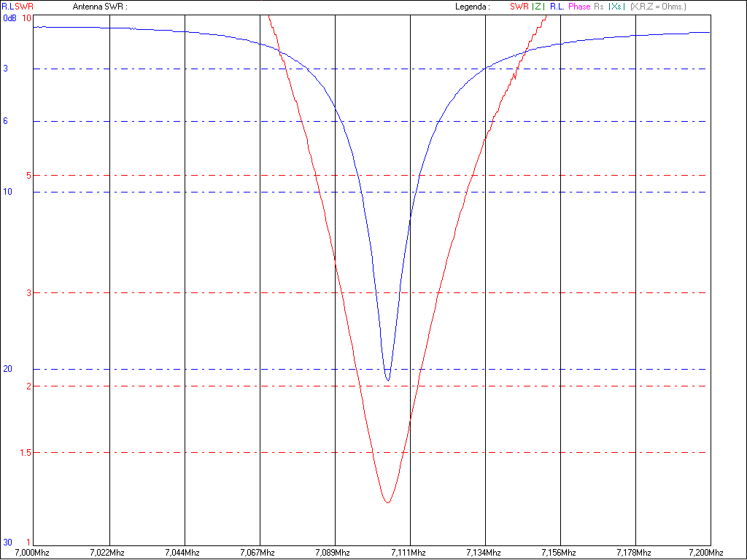Click the red 5 SWR scale label

pyautogui.click(x=28, y=176)
